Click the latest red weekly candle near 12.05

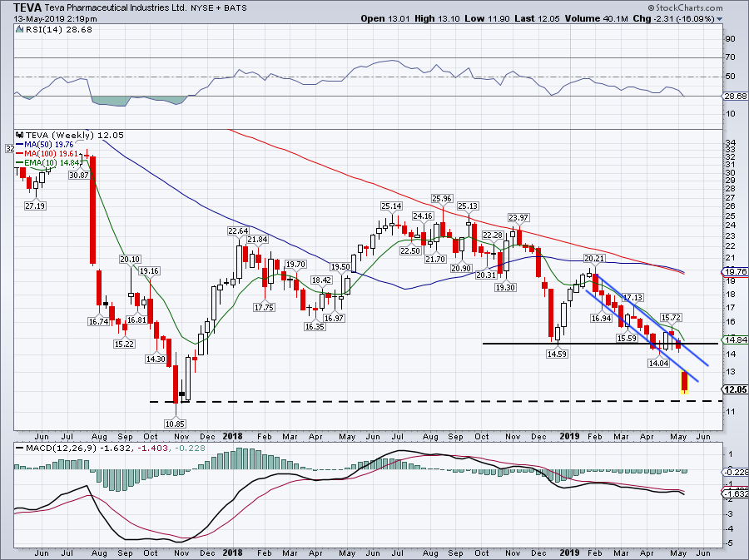click(x=685, y=382)
